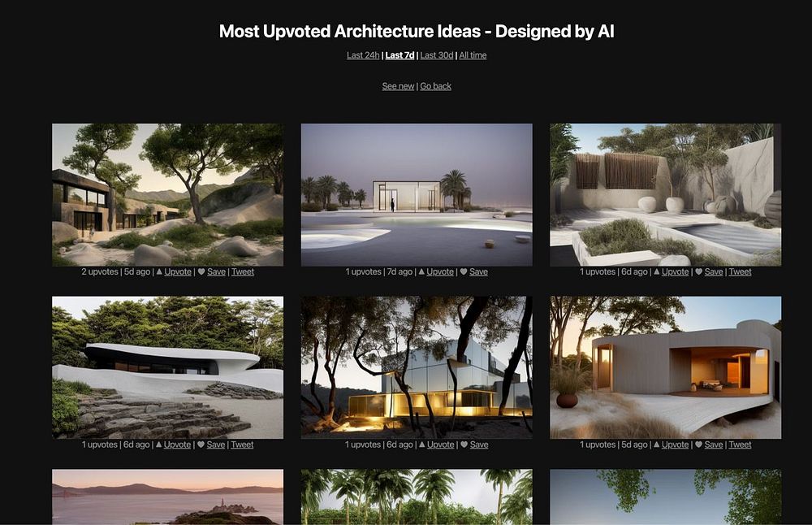
Task: Click the heart icon under the courtyard garden
Action: click(698, 271)
